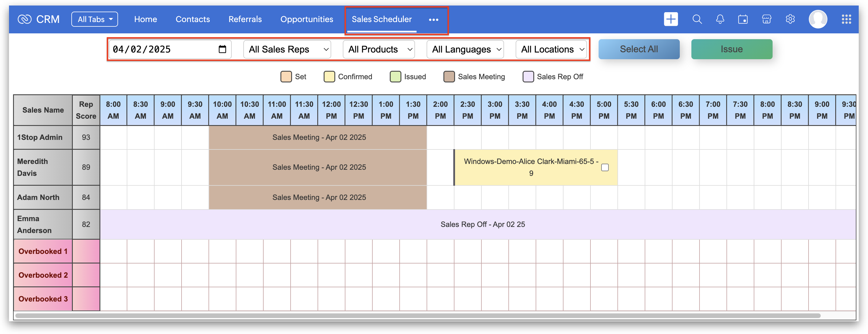Expand the All Products dropdown
Image resolution: width=868 pixels, height=334 pixels.
tap(379, 49)
